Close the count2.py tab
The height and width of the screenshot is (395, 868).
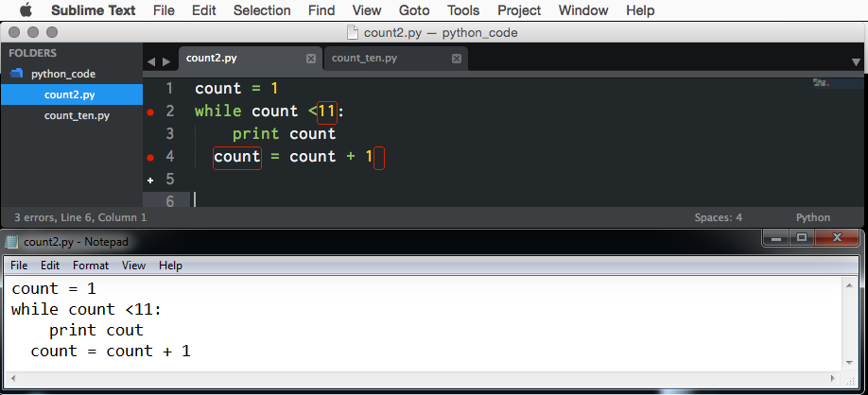[311, 59]
